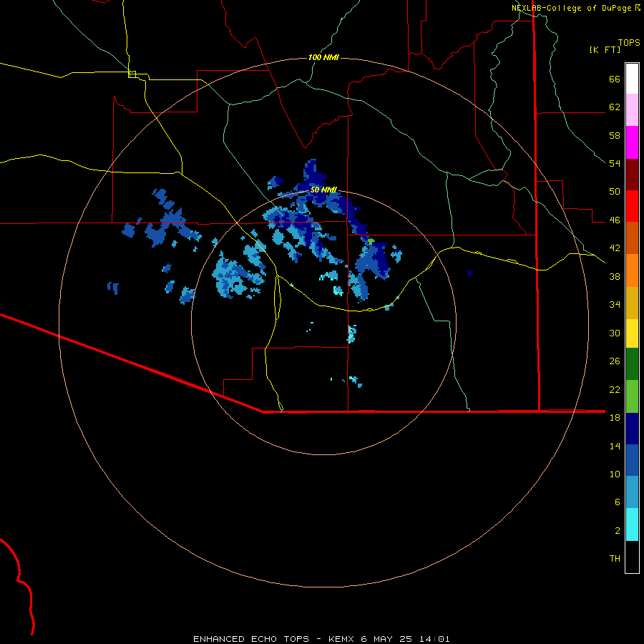Click legend value 26
This screenshot has width=644, height=644.
point(615,361)
